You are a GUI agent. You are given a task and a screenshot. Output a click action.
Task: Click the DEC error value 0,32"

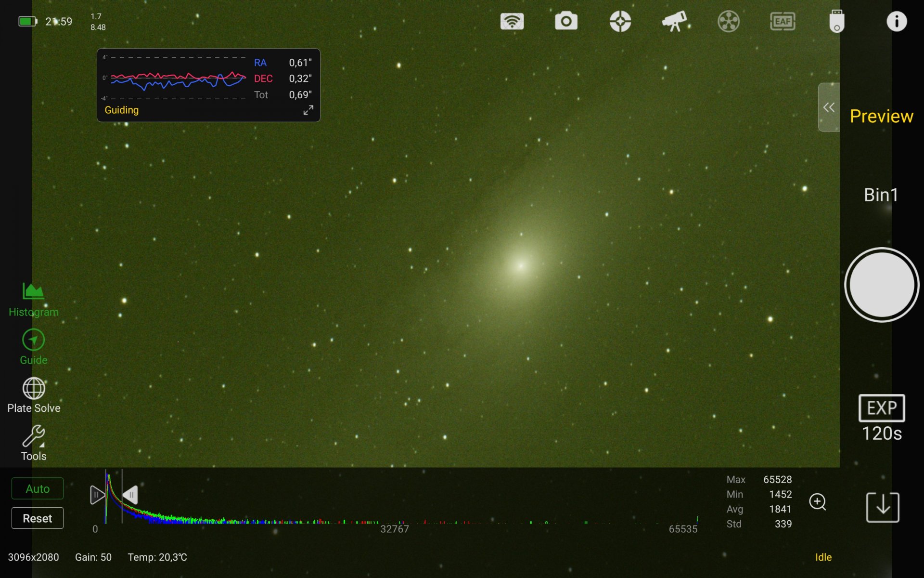(300, 79)
